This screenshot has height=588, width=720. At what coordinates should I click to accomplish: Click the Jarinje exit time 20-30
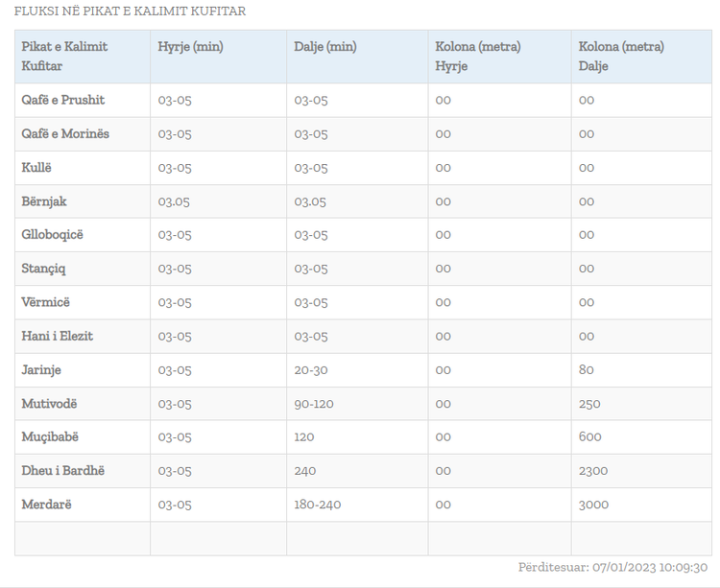click(311, 370)
